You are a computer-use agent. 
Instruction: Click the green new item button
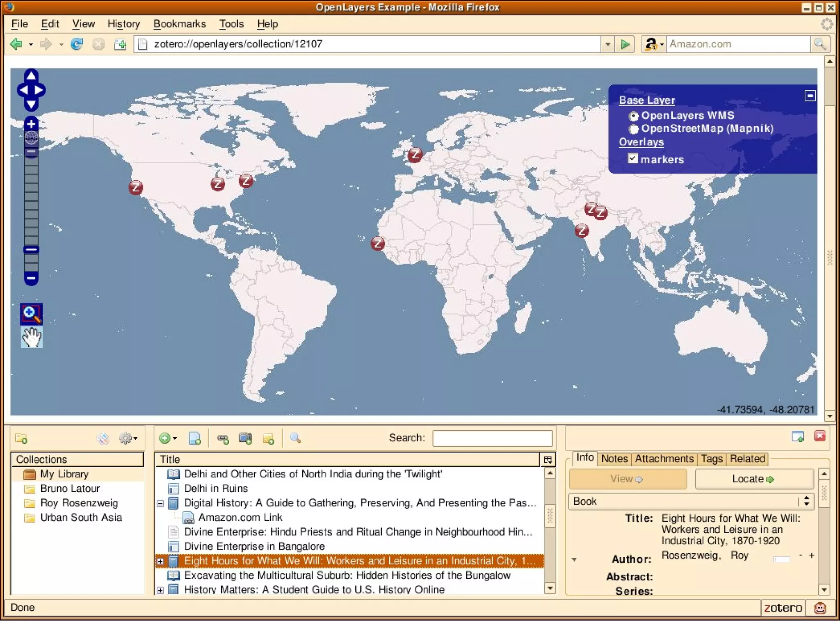[x=166, y=438]
